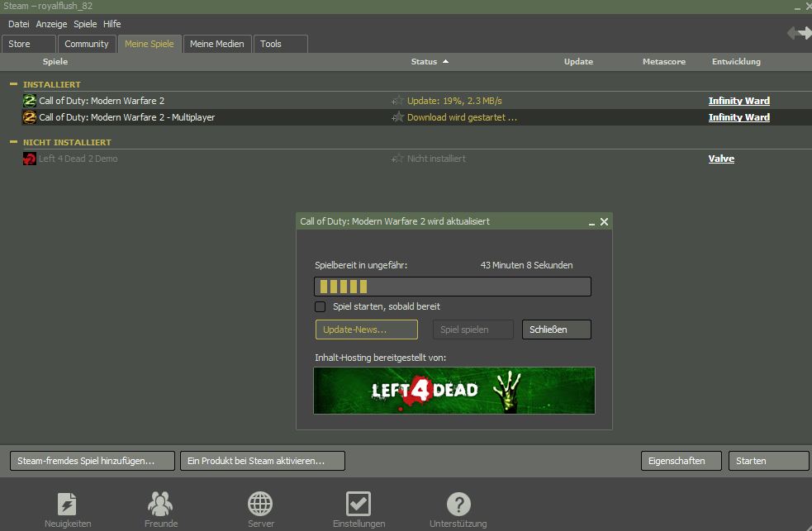Open the Datei menu
This screenshot has height=531, width=812.
pos(19,24)
